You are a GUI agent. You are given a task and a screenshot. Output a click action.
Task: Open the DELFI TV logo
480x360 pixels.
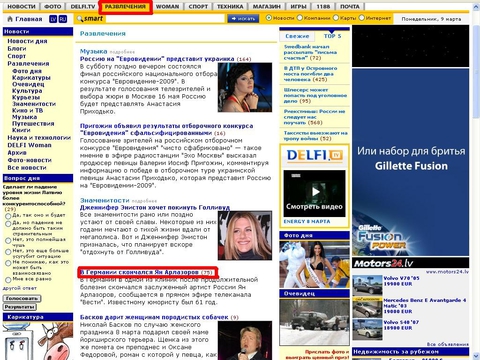click(x=315, y=155)
